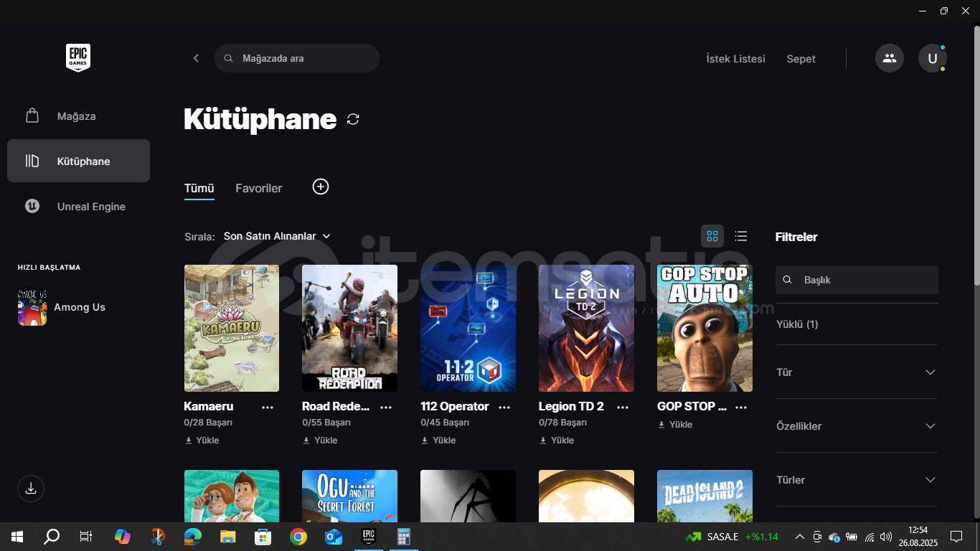Image resolution: width=980 pixels, height=551 pixels.
Task: Open the sort dropdown "Son Satın Alınanlar"
Action: (x=277, y=236)
